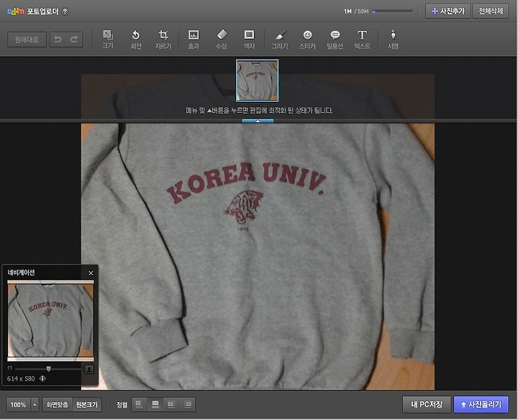Open the 서명 signature tool

pyautogui.click(x=393, y=40)
